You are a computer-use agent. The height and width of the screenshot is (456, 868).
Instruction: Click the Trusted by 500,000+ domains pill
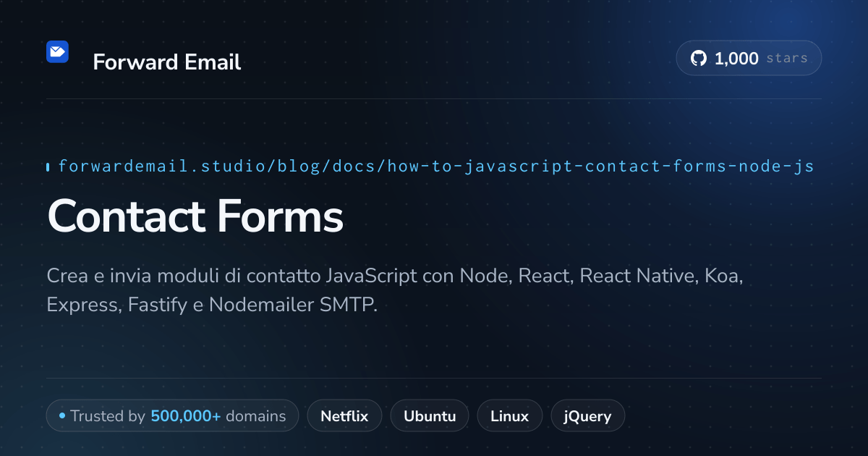[x=172, y=416]
